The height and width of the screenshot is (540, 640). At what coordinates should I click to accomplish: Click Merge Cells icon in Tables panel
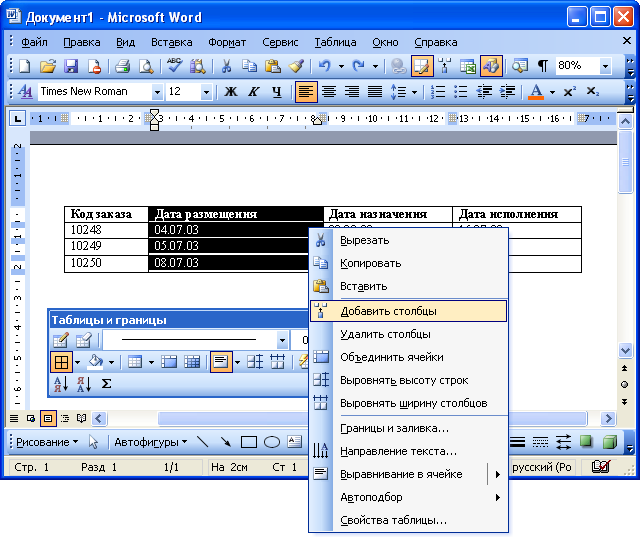[169, 362]
